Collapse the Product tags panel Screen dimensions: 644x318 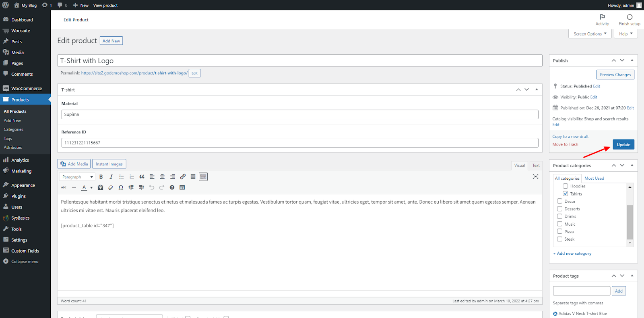(632, 276)
